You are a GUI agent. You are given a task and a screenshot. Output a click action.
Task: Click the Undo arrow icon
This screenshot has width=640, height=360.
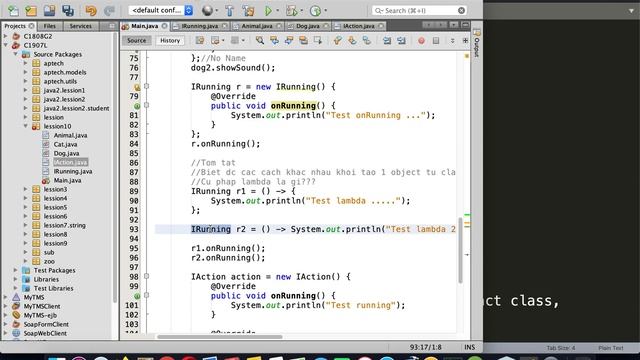pos(91,11)
